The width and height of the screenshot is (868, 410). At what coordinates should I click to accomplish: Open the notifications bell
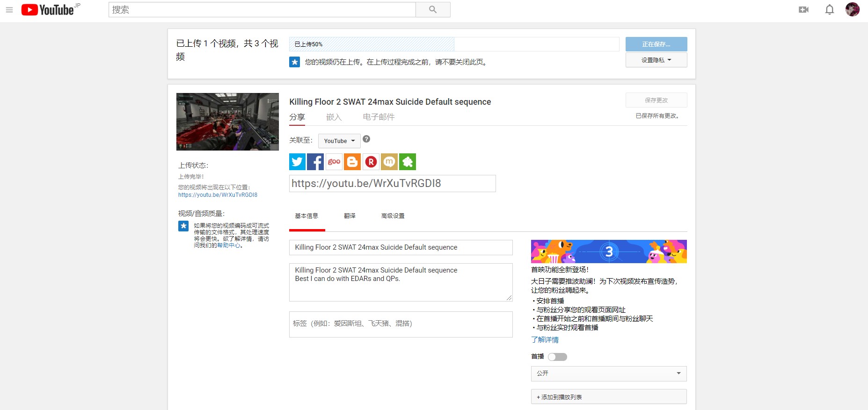coord(829,10)
